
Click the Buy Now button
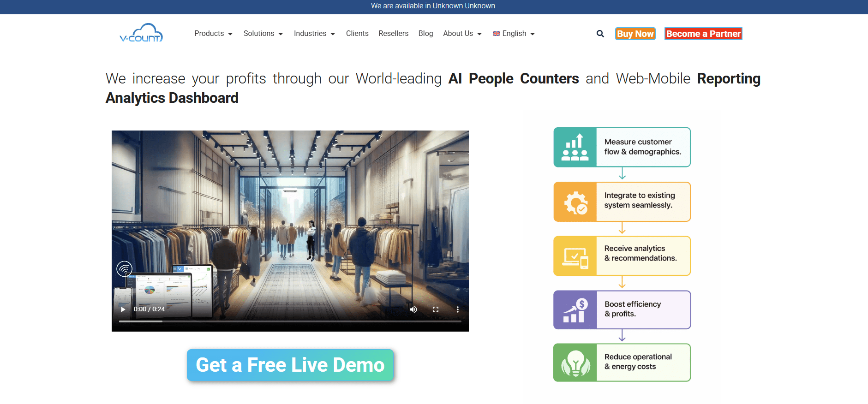(635, 34)
